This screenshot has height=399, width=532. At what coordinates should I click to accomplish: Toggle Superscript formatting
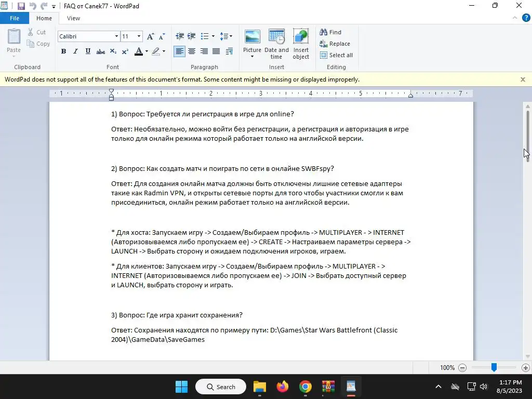(x=125, y=51)
